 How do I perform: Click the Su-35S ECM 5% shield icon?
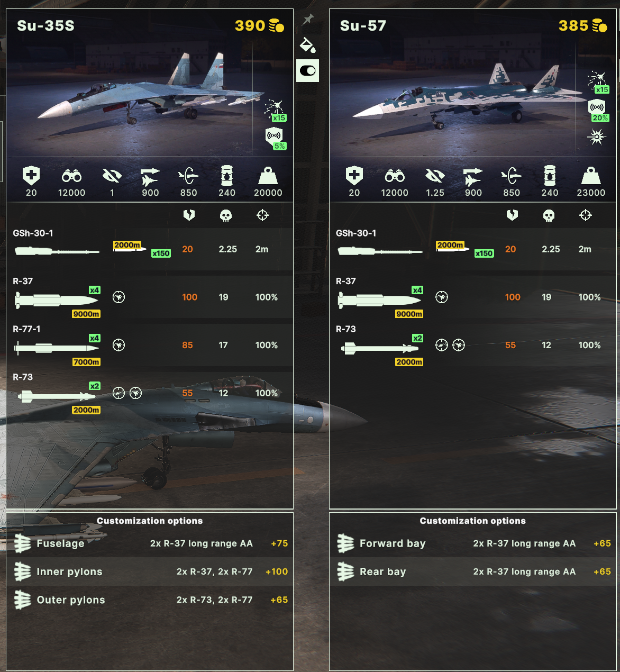pyautogui.click(x=275, y=139)
